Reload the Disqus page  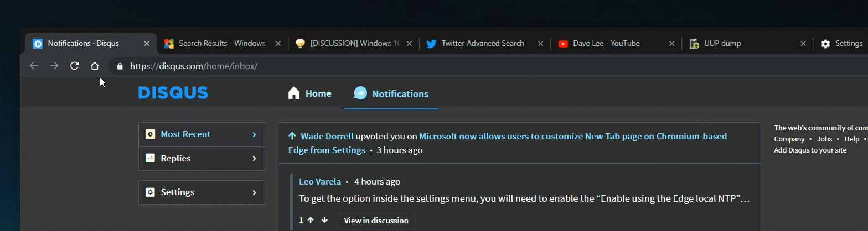[x=74, y=66]
